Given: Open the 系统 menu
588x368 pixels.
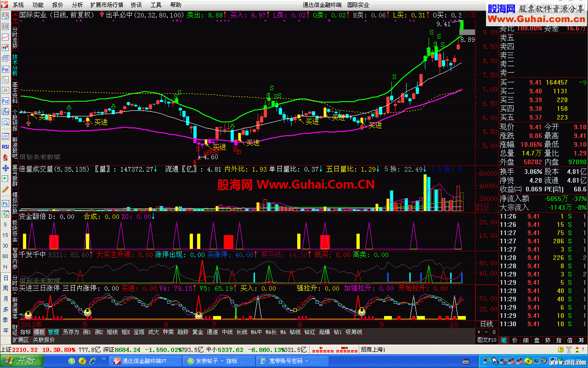Looking at the screenshot, I should pos(18,5).
